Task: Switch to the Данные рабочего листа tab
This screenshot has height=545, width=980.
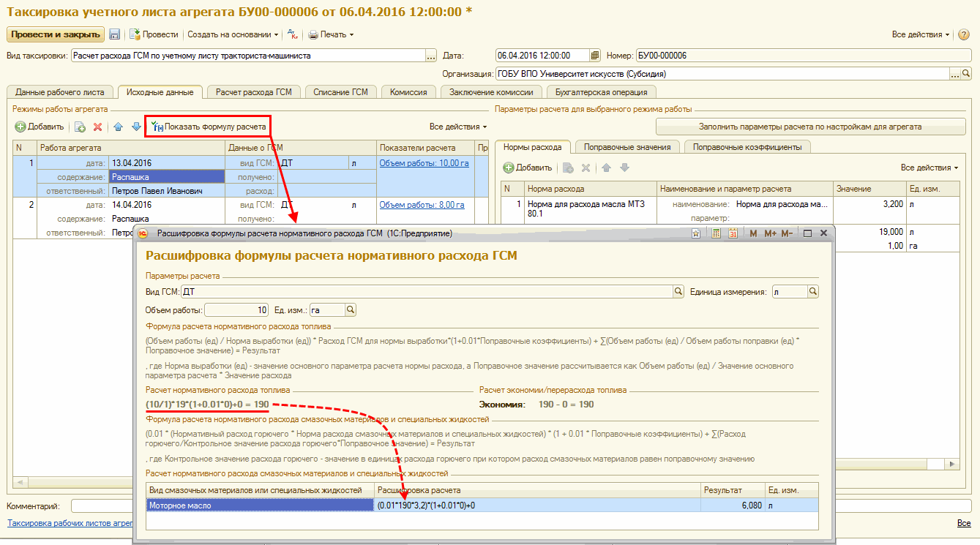Action: 61,92
